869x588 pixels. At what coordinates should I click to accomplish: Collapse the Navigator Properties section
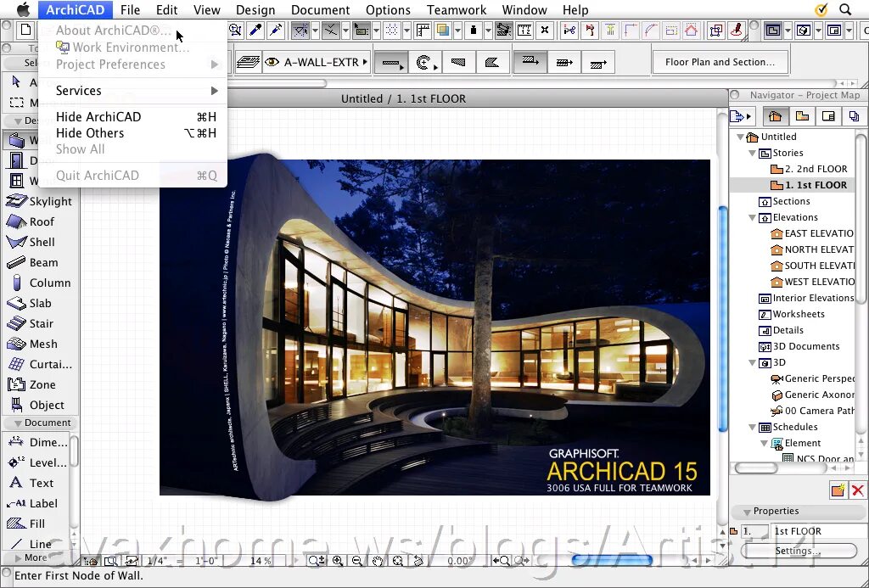(x=747, y=512)
